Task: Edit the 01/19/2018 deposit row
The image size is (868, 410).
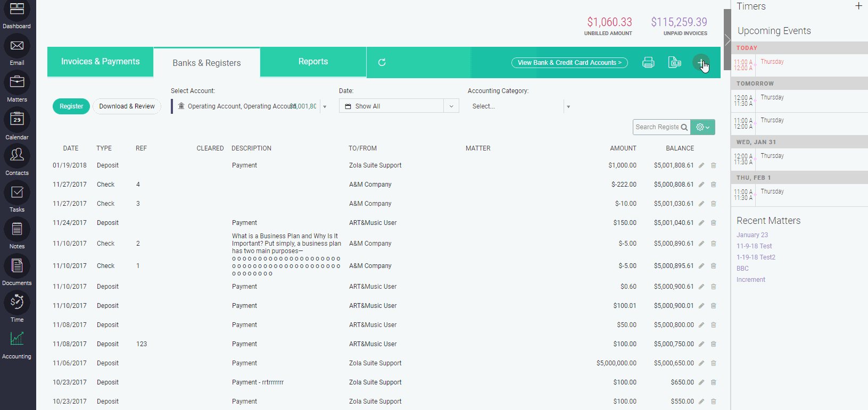Action: (x=701, y=165)
